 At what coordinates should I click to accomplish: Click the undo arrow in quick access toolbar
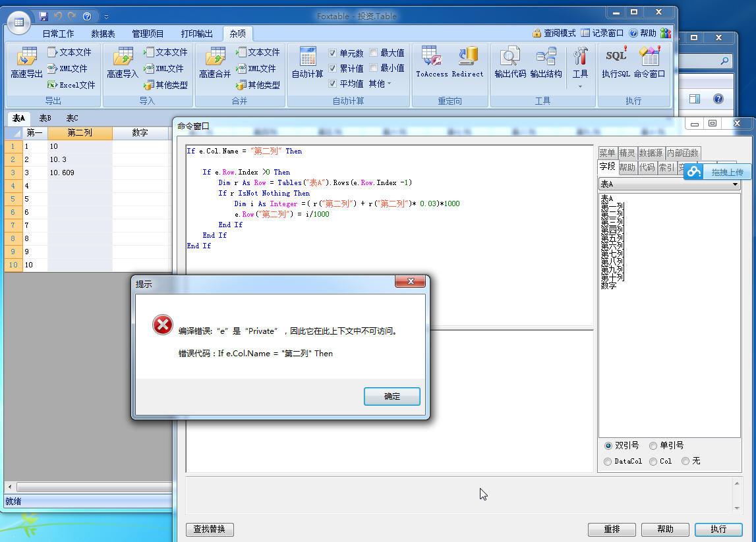59,16
